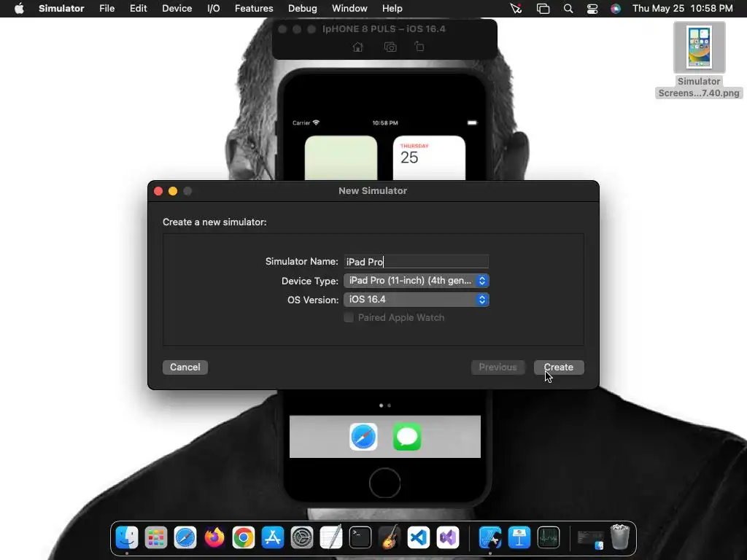The height and width of the screenshot is (560, 747).
Task: Open GarageBand from the Dock
Action: 390,537
